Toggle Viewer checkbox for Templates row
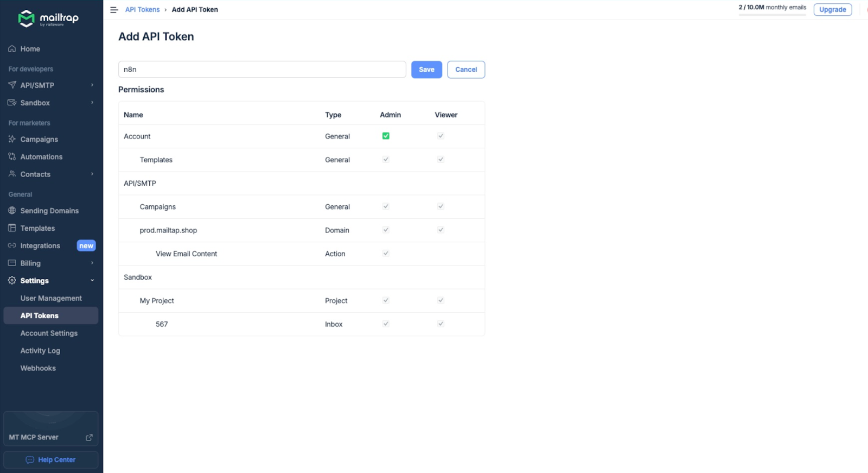 (441, 160)
